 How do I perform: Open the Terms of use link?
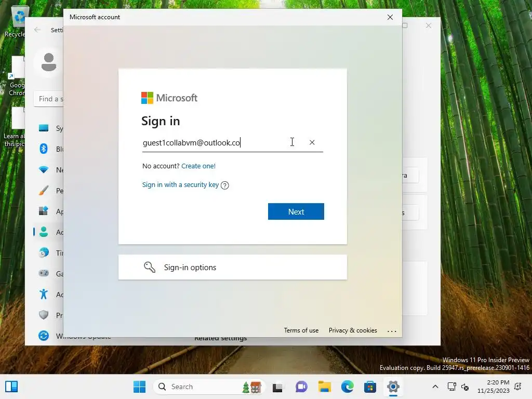point(301,330)
